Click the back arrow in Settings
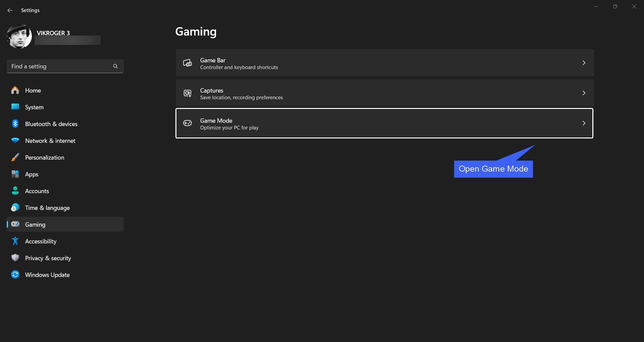 (10, 10)
